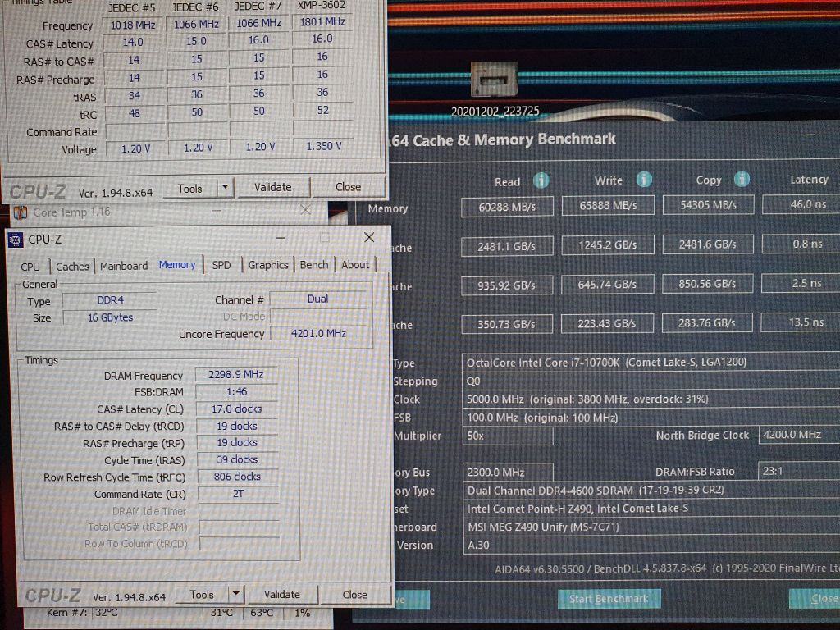Open the SPD tab in CPU-Z
Viewport: 840px width, 630px height.
[221, 265]
